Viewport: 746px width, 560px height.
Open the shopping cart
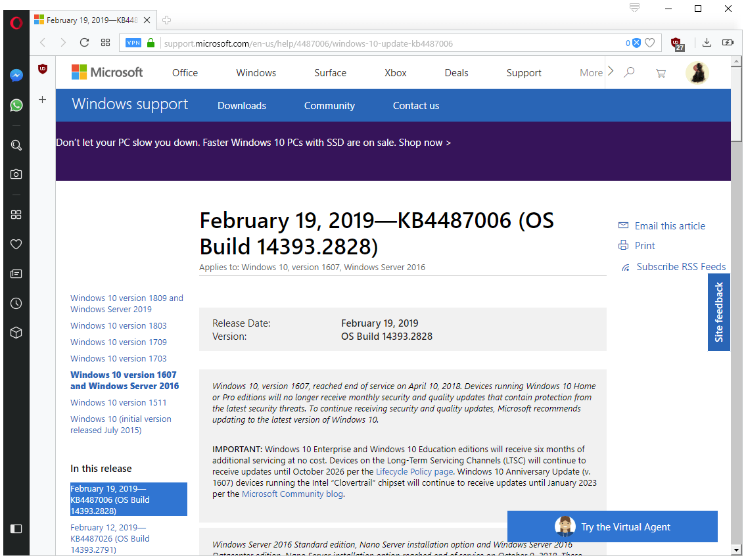[661, 73]
